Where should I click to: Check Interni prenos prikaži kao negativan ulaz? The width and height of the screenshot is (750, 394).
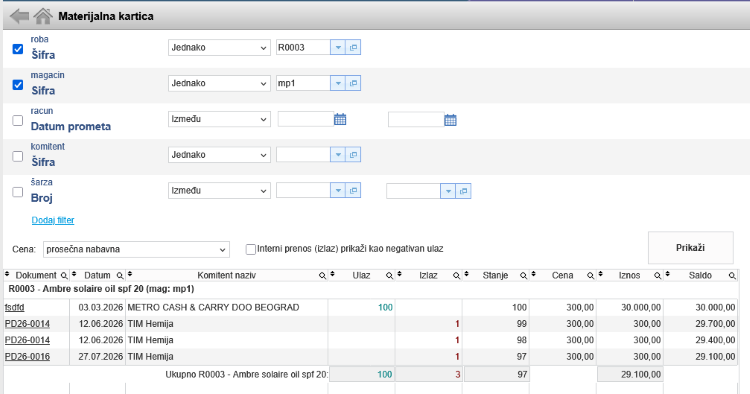[x=251, y=249]
